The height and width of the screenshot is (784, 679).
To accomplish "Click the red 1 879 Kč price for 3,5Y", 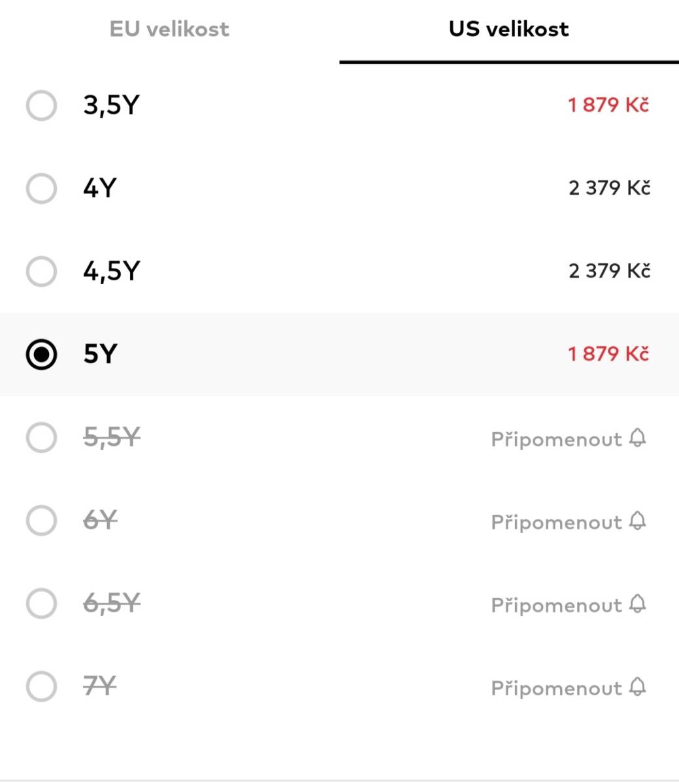I will point(608,105).
